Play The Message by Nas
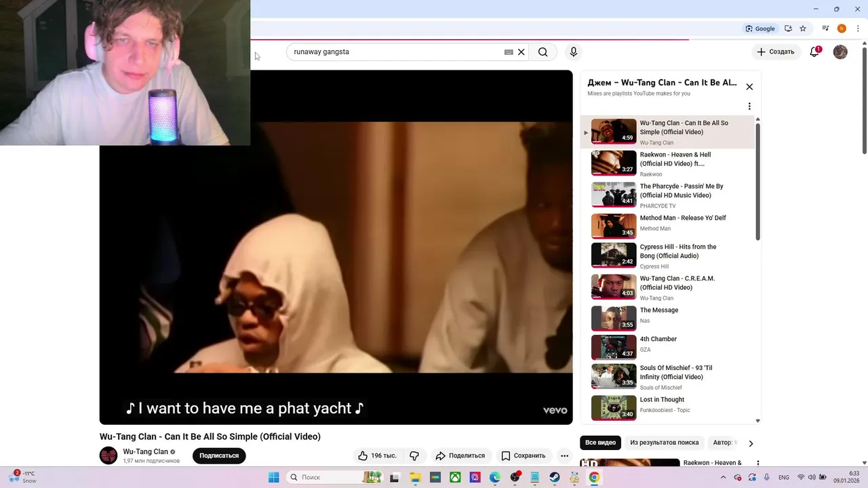 (x=668, y=318)
